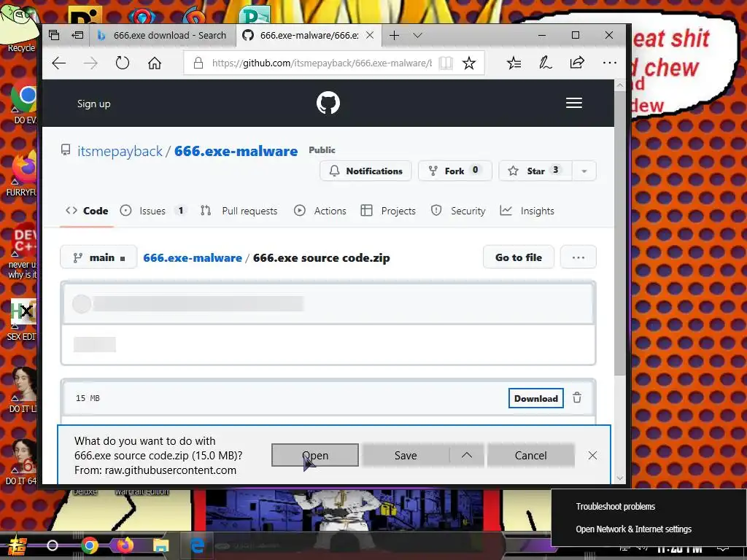Click the Add notes pen icon
747x560 pixels.
545,63
